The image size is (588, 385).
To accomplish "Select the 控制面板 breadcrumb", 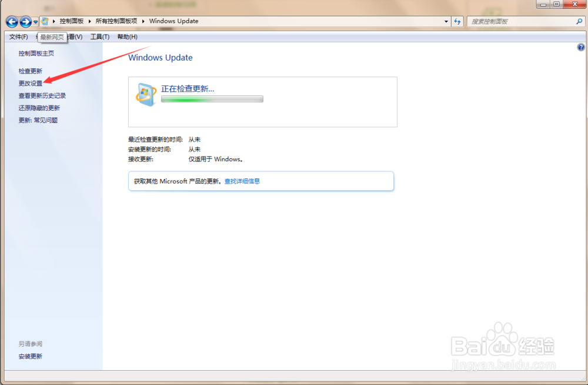I will click(72, 21).
